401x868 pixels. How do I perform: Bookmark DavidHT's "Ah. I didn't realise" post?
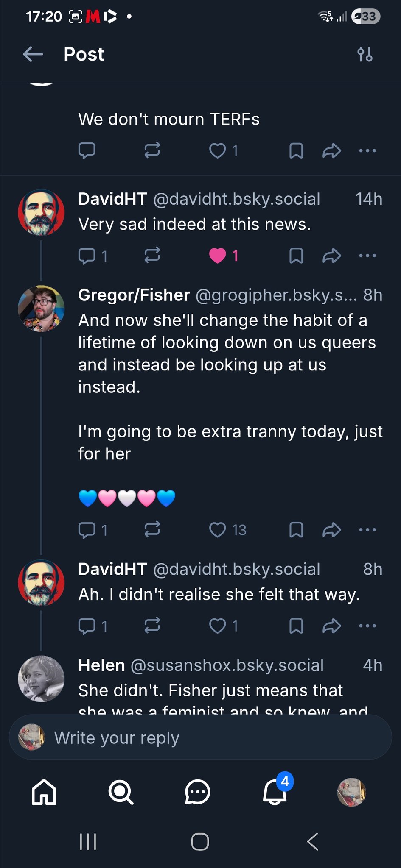pos(296,626)
